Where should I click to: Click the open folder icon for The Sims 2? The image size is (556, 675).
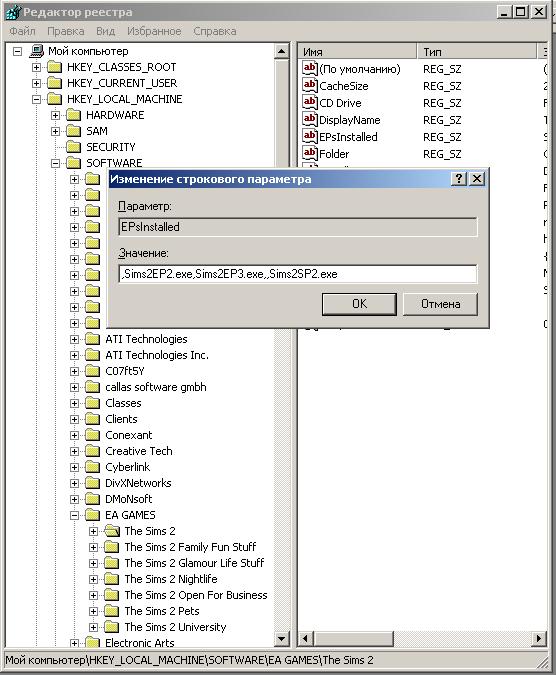112,531
